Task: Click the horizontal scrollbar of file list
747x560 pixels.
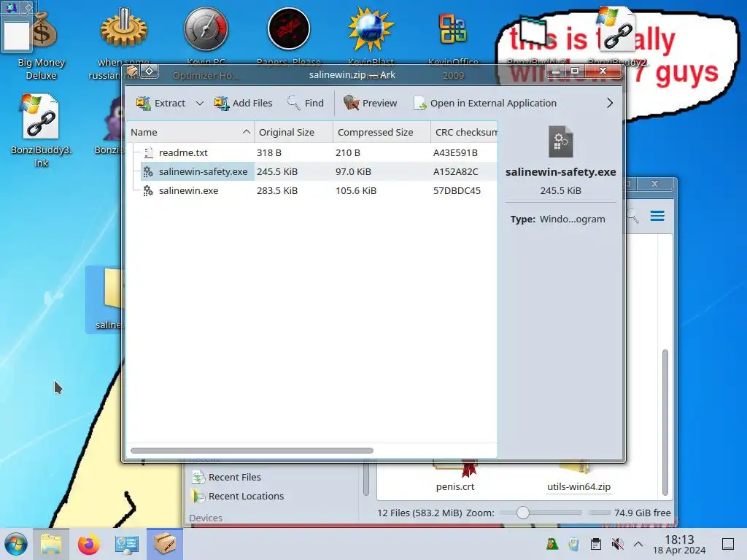Action: coord(252,451)
